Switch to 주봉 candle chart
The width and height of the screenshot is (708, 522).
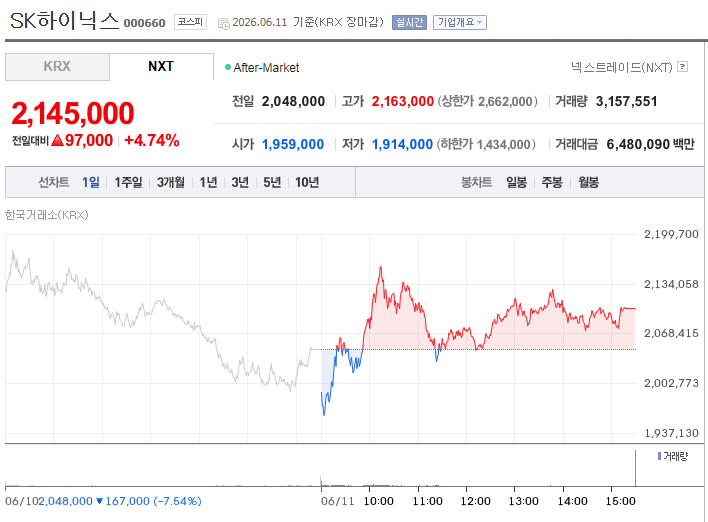552,182
